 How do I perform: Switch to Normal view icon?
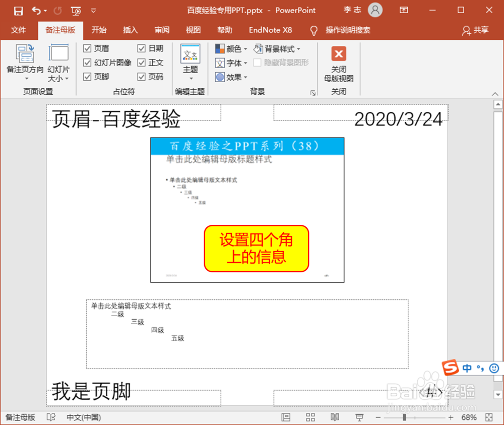(286, 417)
